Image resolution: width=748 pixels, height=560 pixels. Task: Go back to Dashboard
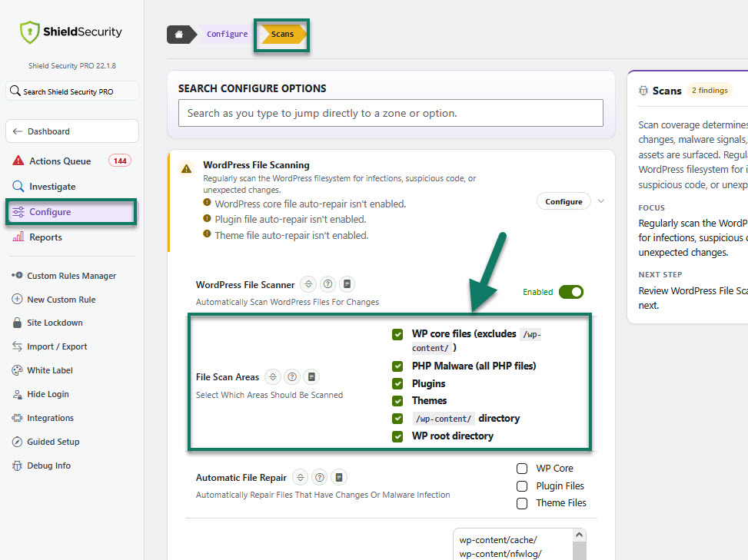click(x=72, y=131)
